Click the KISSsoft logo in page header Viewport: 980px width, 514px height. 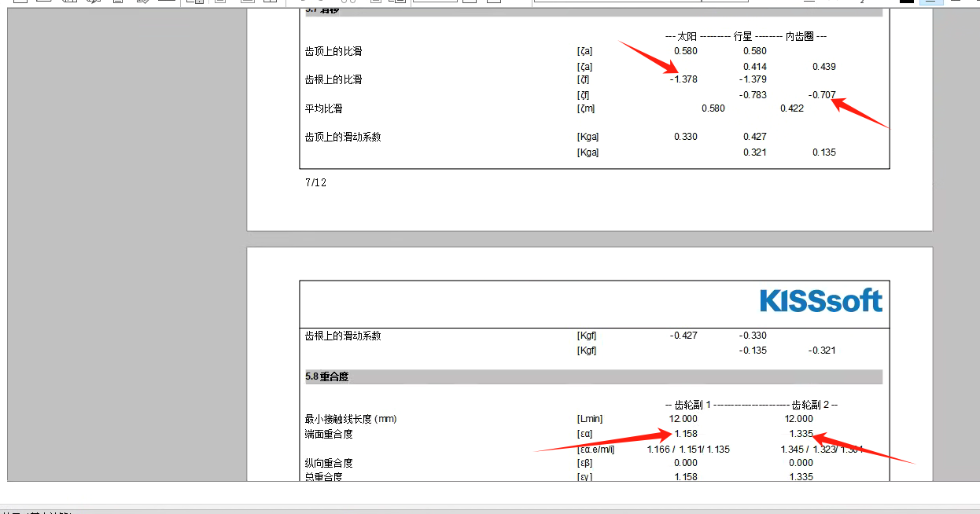coord(820,301)
